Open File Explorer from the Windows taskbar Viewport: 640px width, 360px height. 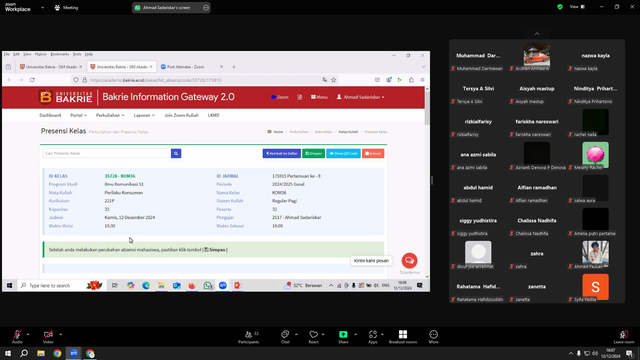41,353
